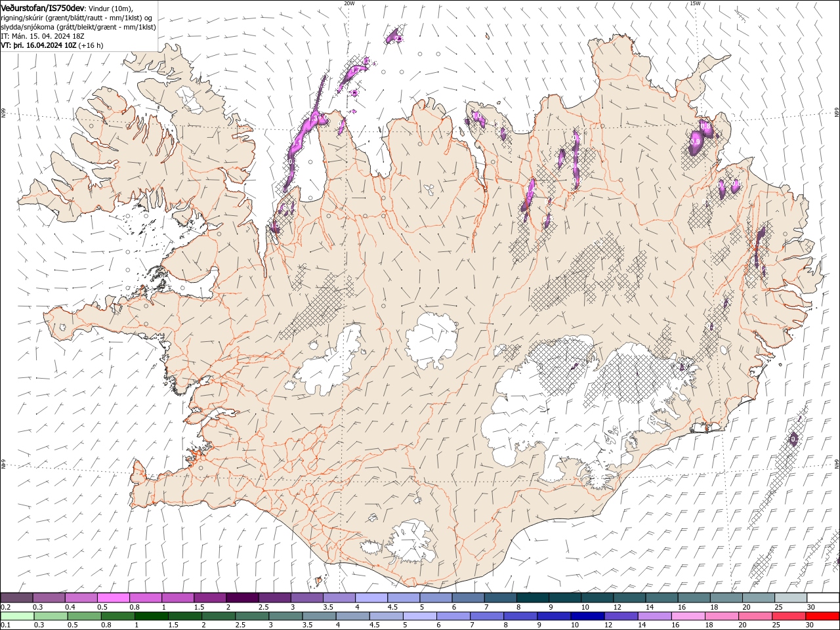Click upper scale white swatch after 30
Image resolution: width=840 pixels, height=630 pixels.
[x=824, y=598]
